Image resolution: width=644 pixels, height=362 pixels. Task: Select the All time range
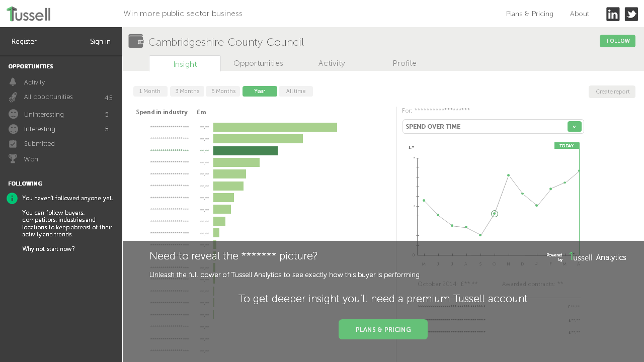pyautogui.click(x=296, y=92)
